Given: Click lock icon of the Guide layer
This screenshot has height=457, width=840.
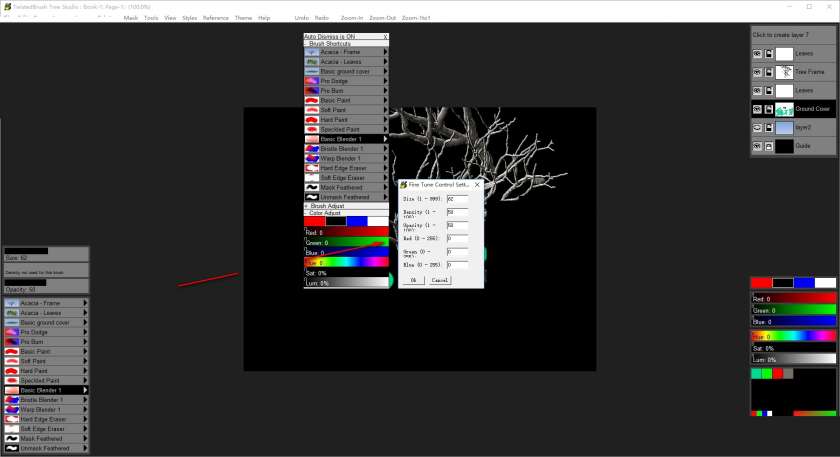Looking at the screenshot, I should pos(768,146).
